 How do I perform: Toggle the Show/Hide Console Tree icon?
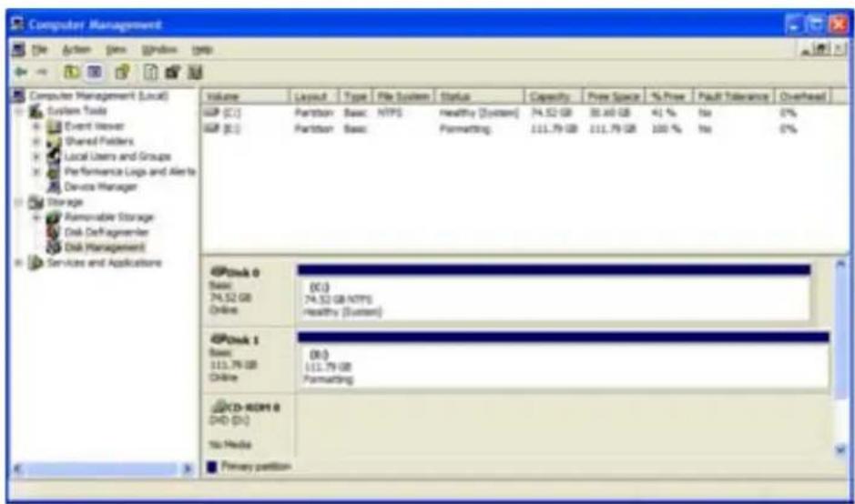(95, 72)
